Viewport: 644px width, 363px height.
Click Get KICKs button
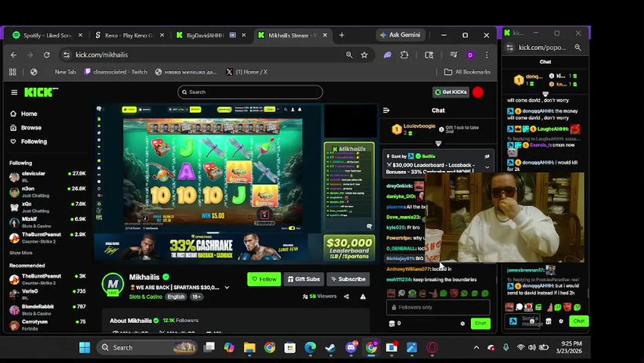450,92
